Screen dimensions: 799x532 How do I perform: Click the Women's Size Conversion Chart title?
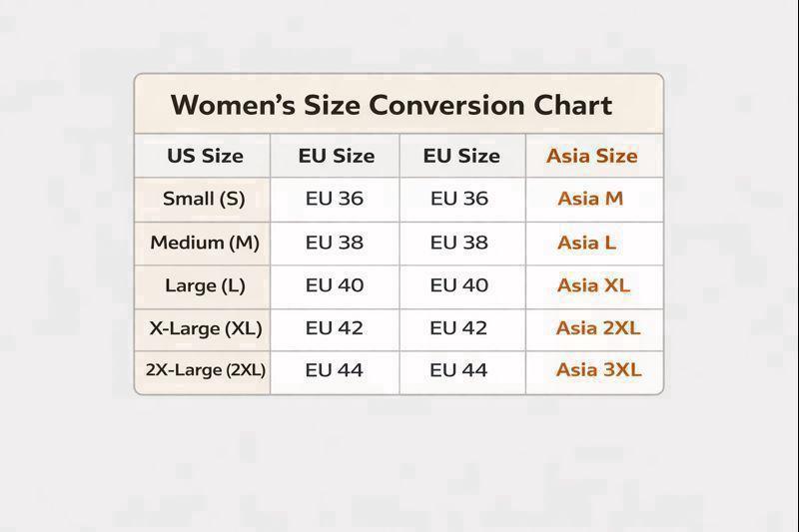pos(392,105)
